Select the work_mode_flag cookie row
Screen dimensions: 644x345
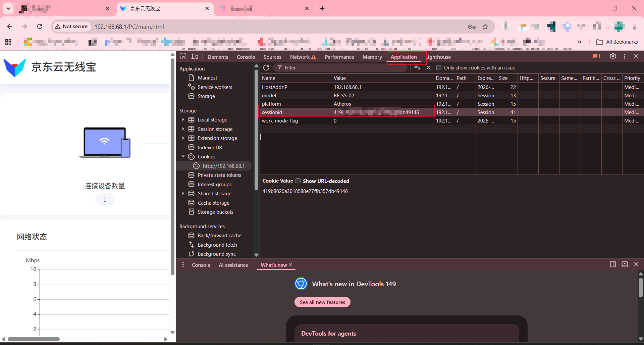tap(451, 120)
